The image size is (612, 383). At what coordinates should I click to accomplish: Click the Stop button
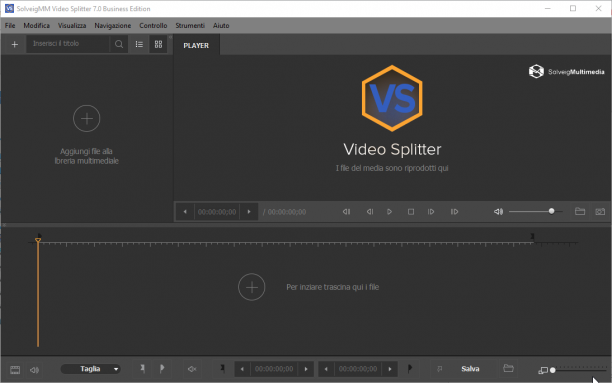[x=411, y=212]
